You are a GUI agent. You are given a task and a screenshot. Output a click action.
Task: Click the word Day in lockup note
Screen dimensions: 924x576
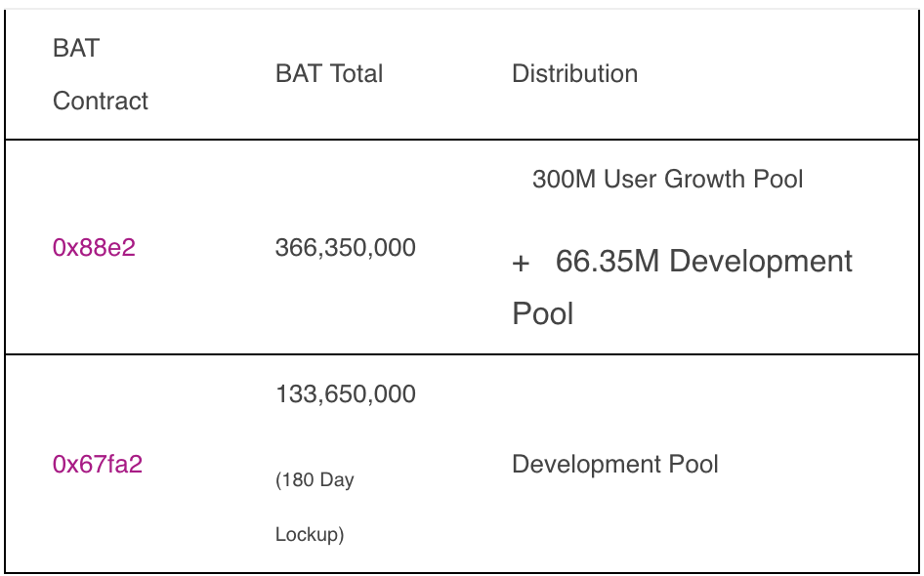click(x=337, y=480)
